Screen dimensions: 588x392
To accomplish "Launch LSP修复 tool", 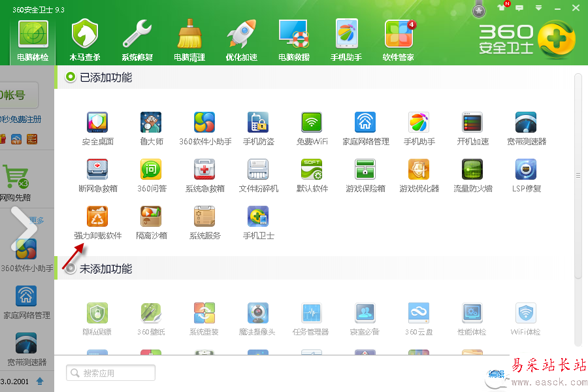I will (527, 176).
